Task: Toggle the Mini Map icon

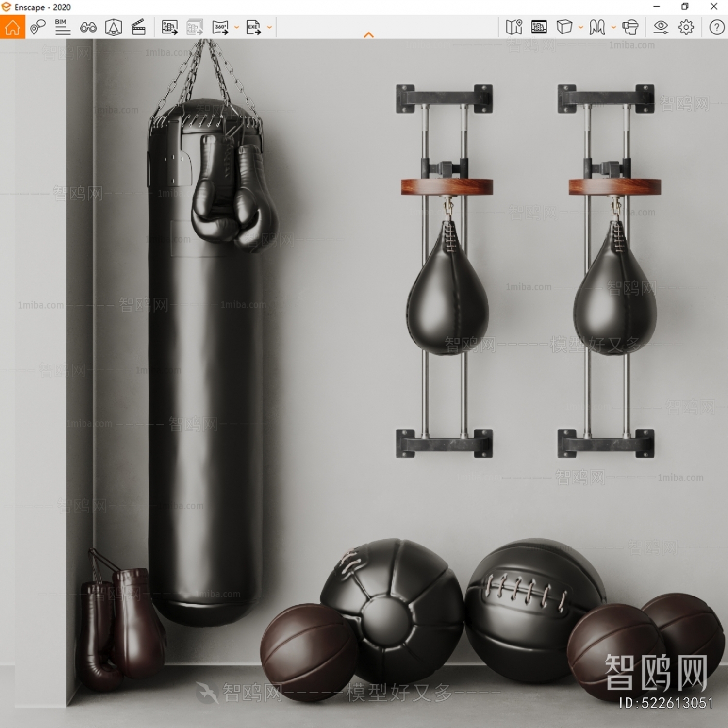Action: [x=514, y=27]
